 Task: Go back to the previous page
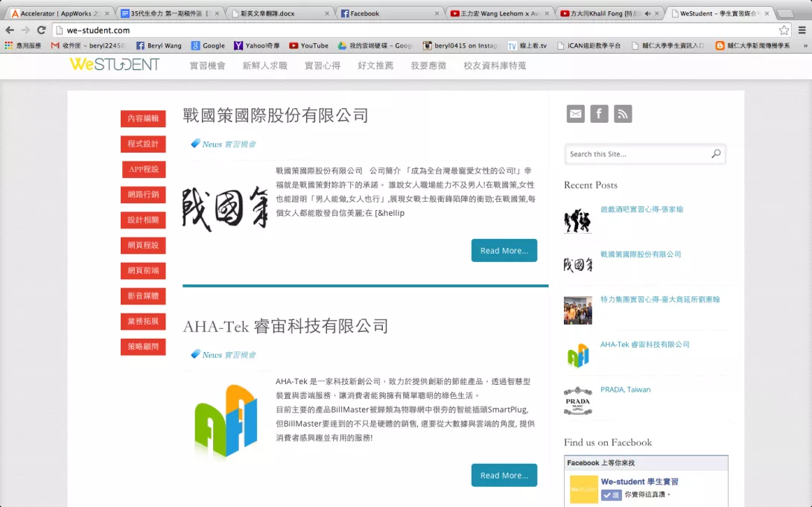(x=10, y=30)
